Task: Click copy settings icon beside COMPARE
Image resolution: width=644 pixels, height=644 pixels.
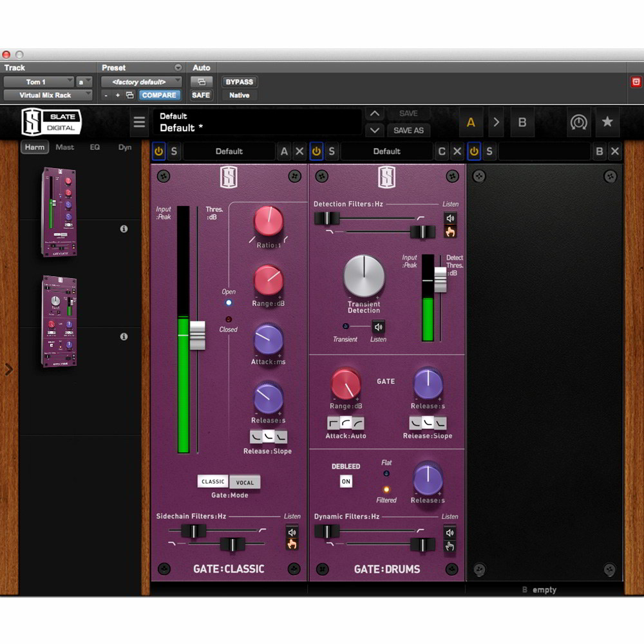Action: [130, 95]
